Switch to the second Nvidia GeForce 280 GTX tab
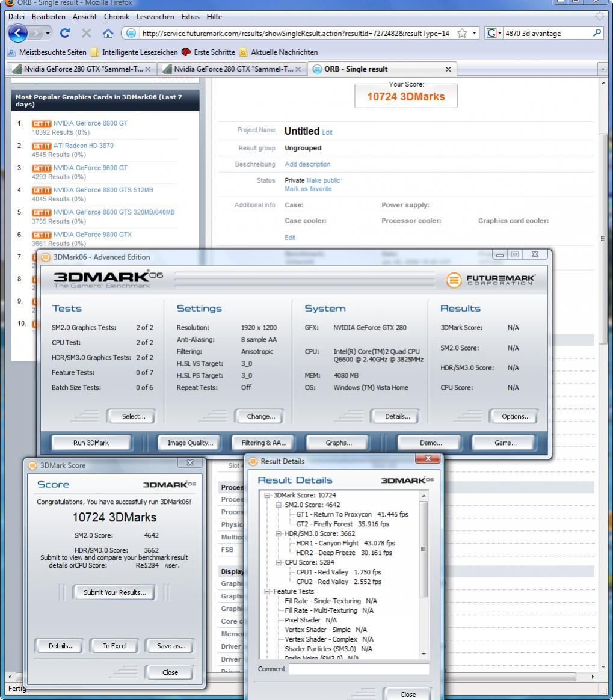The width and height of the screenshot is (613, 700). (231, 69)
